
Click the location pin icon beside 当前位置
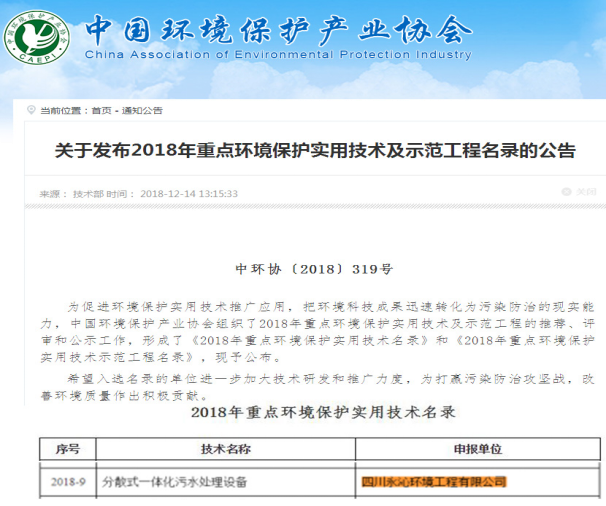point(29,110)
